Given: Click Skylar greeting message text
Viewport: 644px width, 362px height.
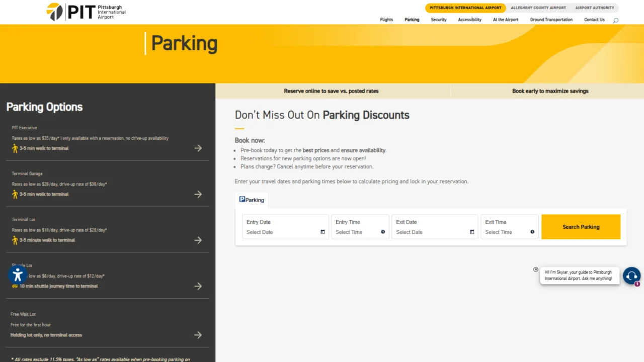Looking at the screenshot, I should coord(579,276).
